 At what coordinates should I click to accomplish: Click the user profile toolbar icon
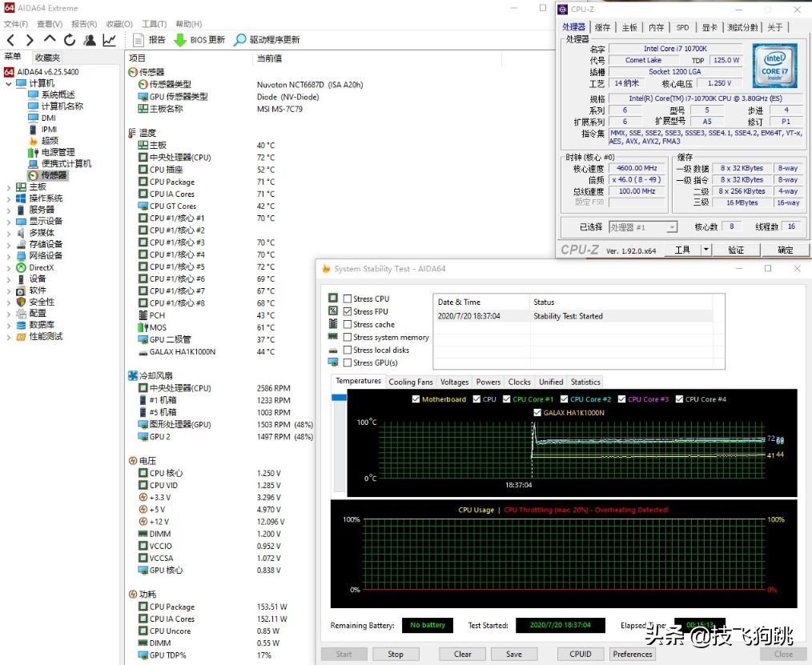[90, 40]
